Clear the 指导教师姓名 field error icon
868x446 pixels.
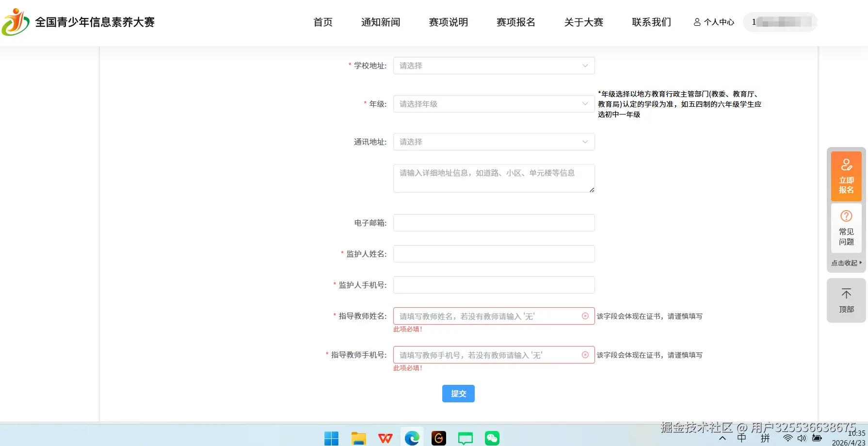click(585, 316)
